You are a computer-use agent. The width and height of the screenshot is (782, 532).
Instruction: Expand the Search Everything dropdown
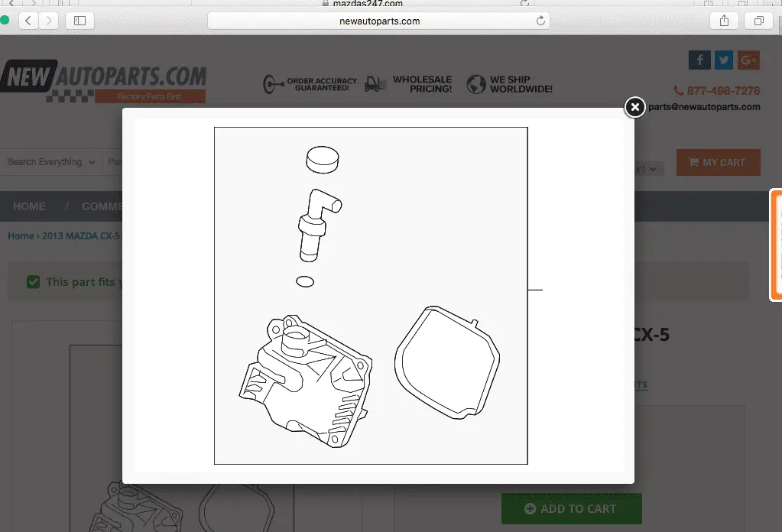pyautogui.click(x=51, y=162)
